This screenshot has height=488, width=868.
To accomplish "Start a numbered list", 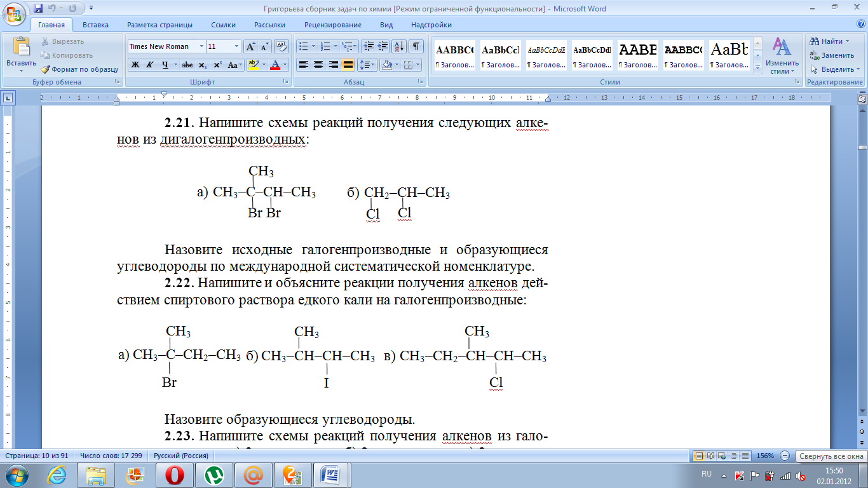I will [x=325, y=46].
